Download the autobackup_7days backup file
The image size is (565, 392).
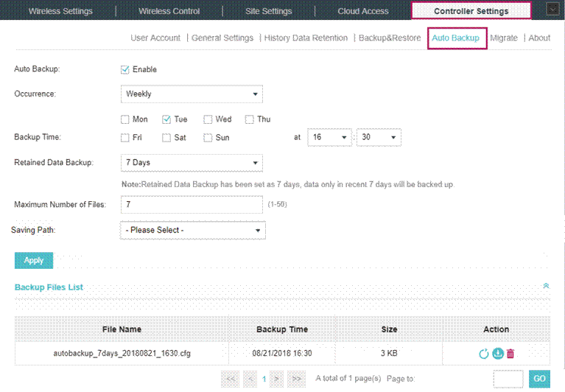point(498,354)
